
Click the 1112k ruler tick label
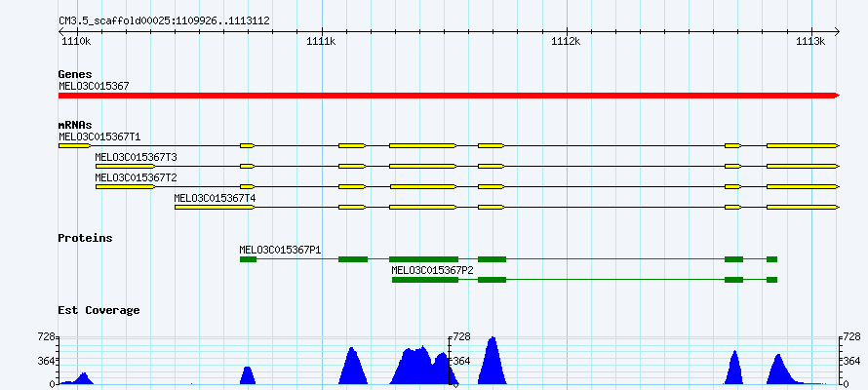point(567,41)
